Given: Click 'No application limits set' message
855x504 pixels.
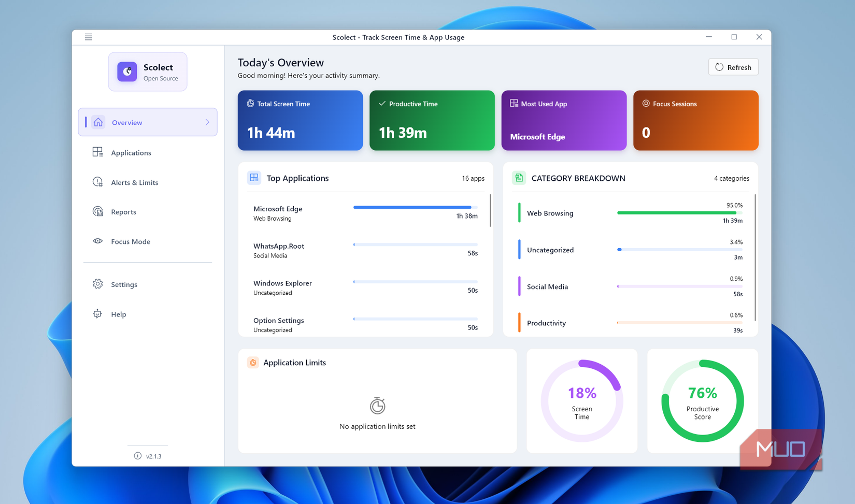Looking at the screenshot, I should click(x=377, y=426).
